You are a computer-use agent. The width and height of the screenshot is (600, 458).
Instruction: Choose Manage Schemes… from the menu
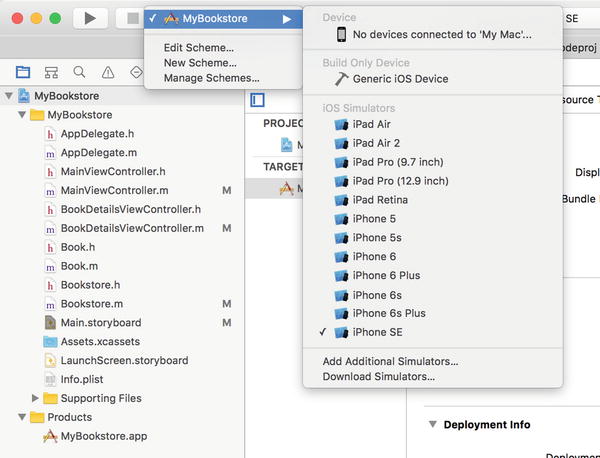tap(212, 78)
